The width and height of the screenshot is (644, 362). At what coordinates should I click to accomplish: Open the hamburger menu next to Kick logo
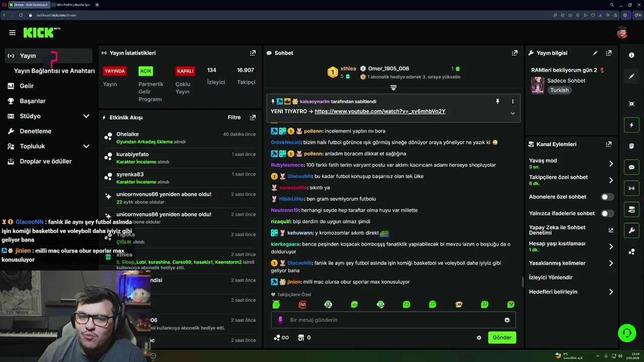click(12, 33)
